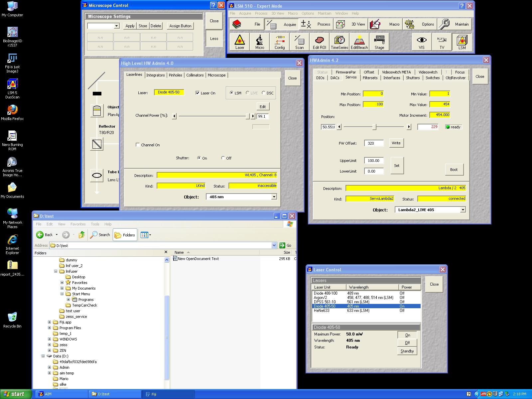Click Write next to FW Offset
532x399 pixels.
(396, 143)
